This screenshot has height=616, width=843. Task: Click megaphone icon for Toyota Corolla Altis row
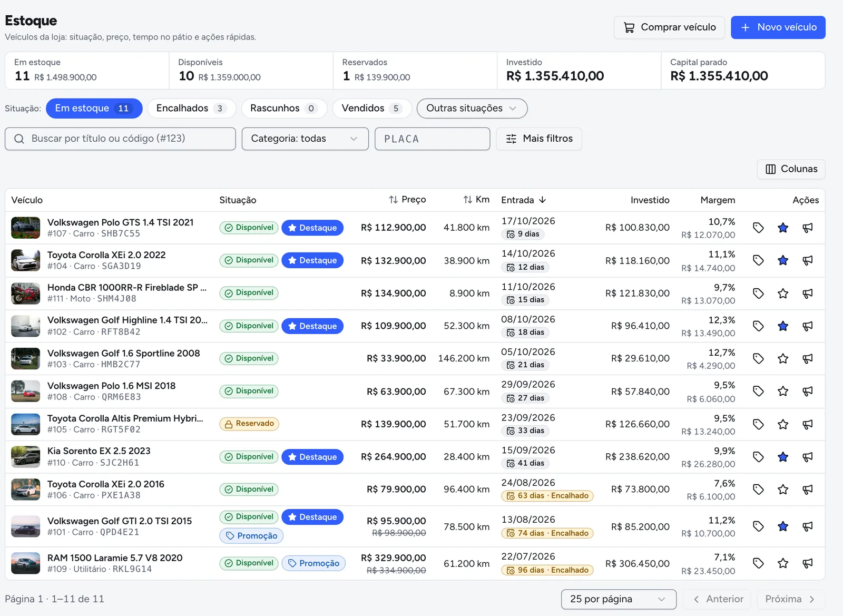808,424
